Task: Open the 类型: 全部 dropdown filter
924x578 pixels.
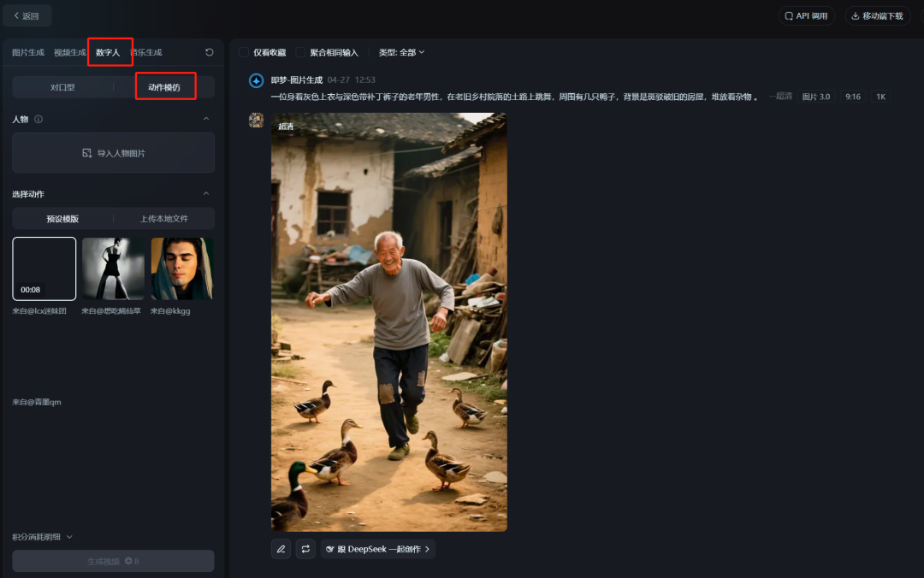Action: click(x=401, y=52)
